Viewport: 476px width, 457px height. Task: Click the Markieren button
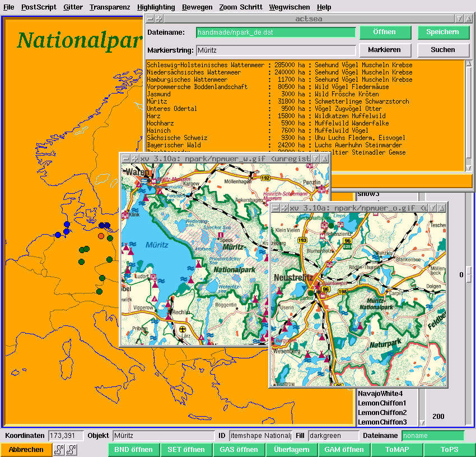(x=385, y=50)
